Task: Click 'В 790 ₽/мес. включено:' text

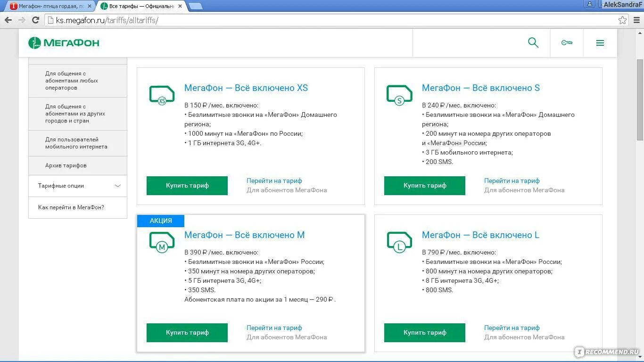Action: [x=459, y=252]
